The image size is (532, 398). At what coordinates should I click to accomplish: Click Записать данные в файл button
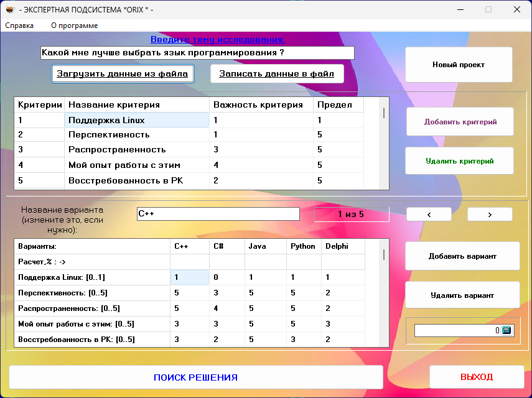pyautogui.click(x=277, y=73)
